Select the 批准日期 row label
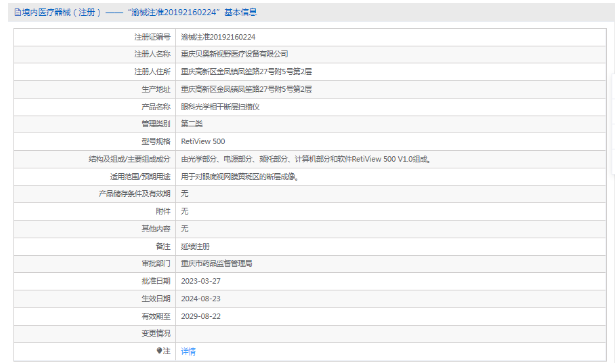Viewport: 615px width, 363px height. tap(156, 281)
